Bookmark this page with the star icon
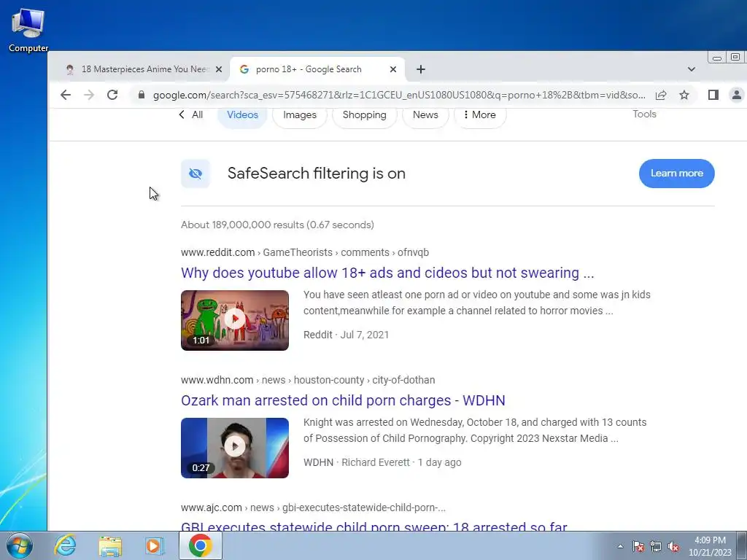The image size is (747, 560). click(684, 95)
